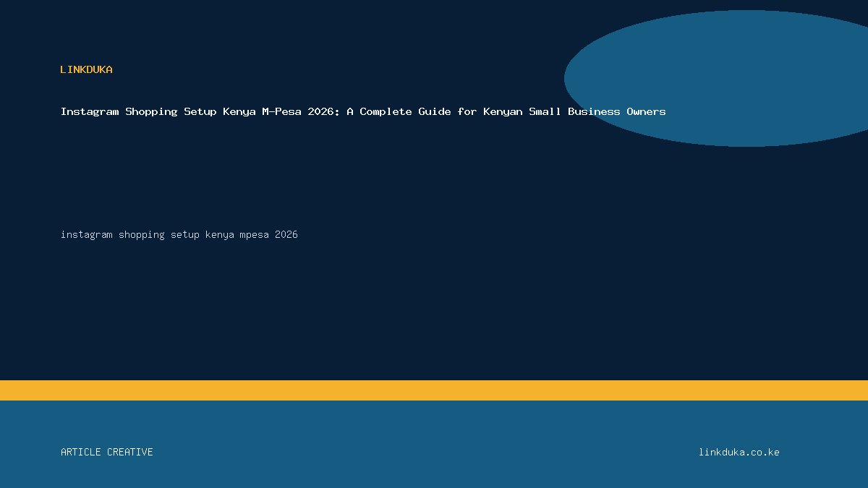Click "2026:" in the headline

point(324,111)
